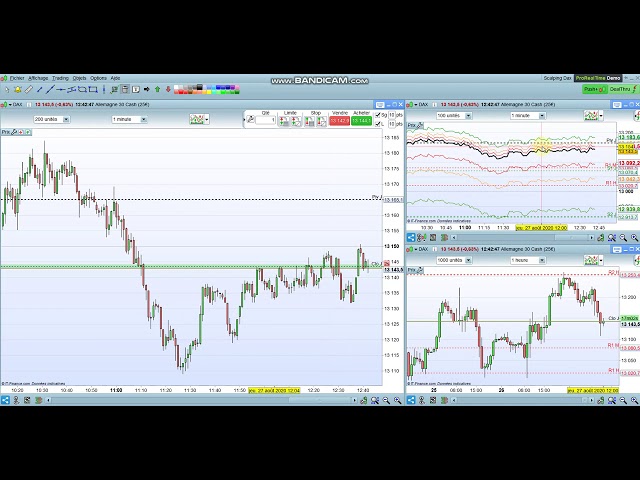Viewport: 640px width, 480px height.
Task: Open the Affichage menu
Action: (38, 78)
